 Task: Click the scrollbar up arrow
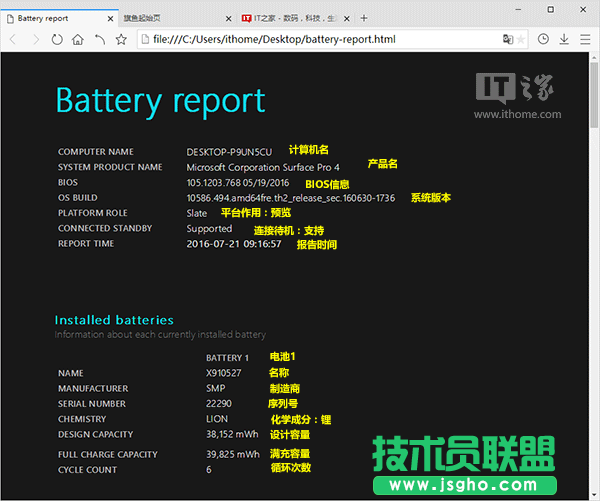click(594, 57)
